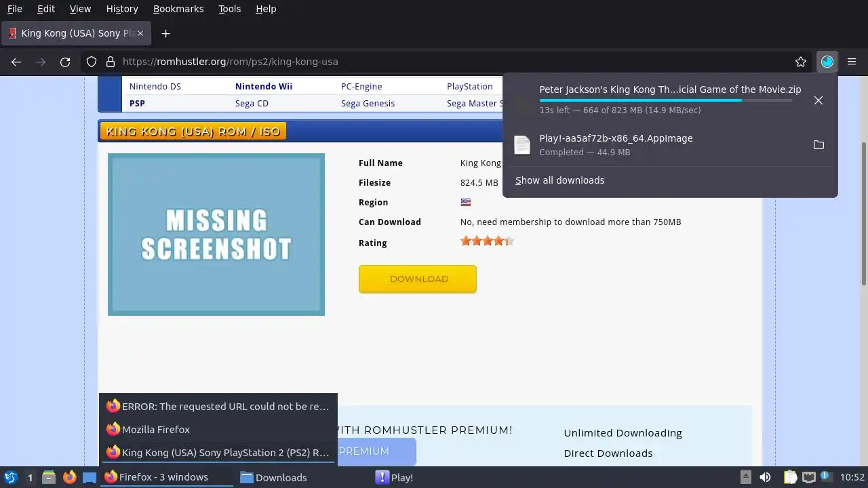Open the update notifier tray icon

[x=826, y=477]
